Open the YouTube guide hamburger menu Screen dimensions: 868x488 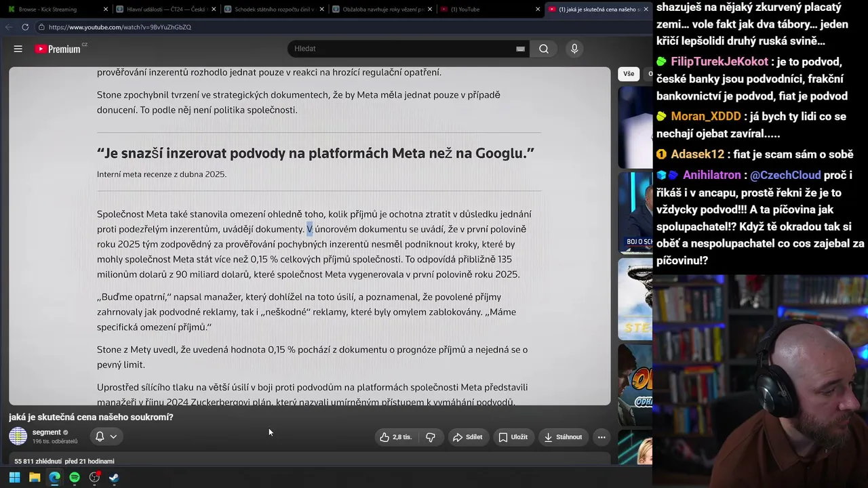click(x=18, y=49)
